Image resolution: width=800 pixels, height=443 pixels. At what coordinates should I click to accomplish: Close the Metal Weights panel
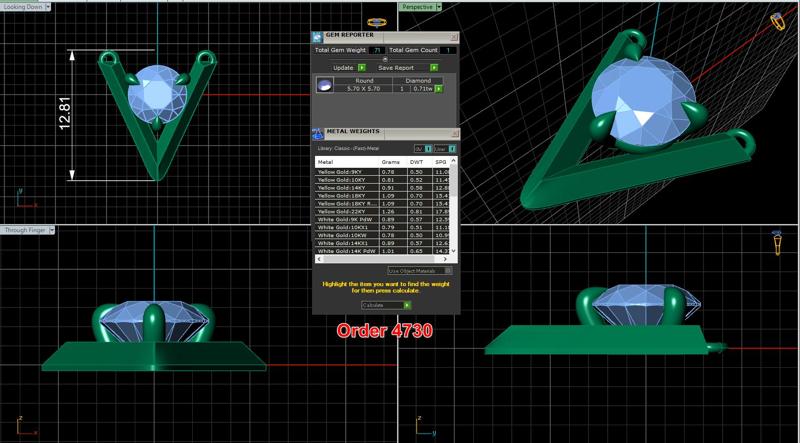pyautogui.click(x=455, y=134)
